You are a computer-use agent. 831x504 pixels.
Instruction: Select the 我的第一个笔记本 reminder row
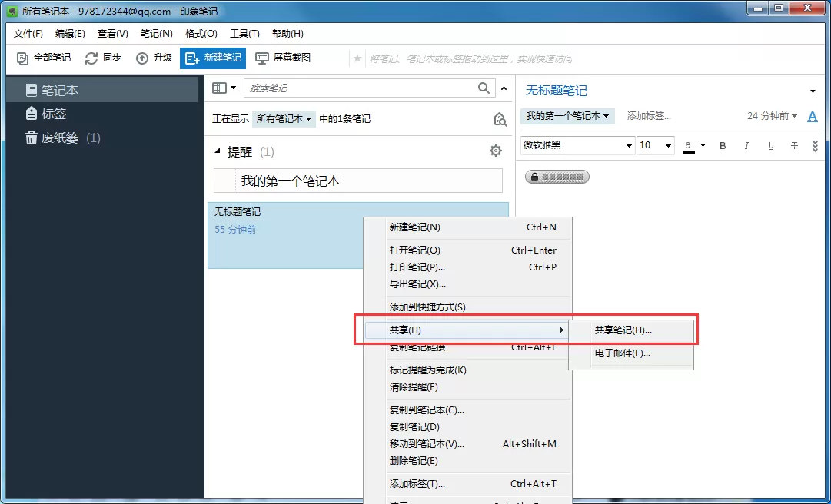[x=358, y=181]
